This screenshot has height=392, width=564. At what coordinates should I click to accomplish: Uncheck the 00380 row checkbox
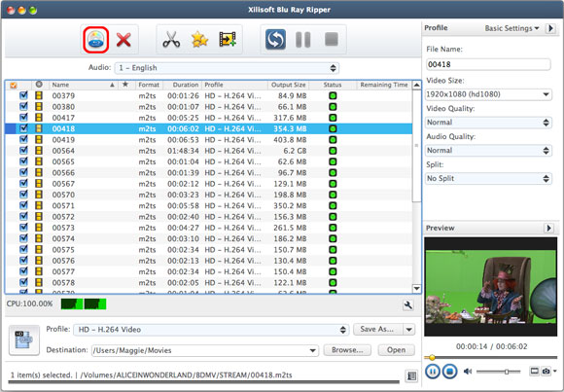(23, 107)
